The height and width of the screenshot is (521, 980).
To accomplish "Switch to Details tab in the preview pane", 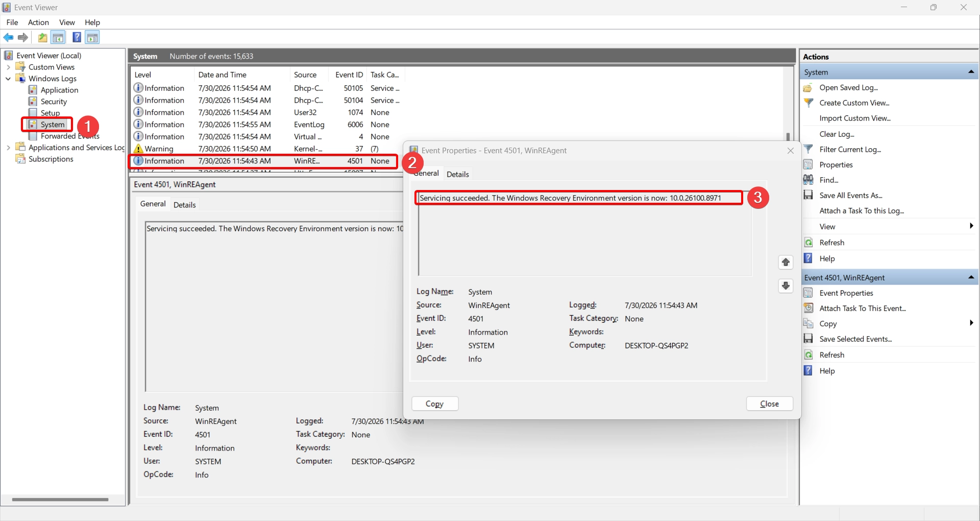I will click(185, 205).
